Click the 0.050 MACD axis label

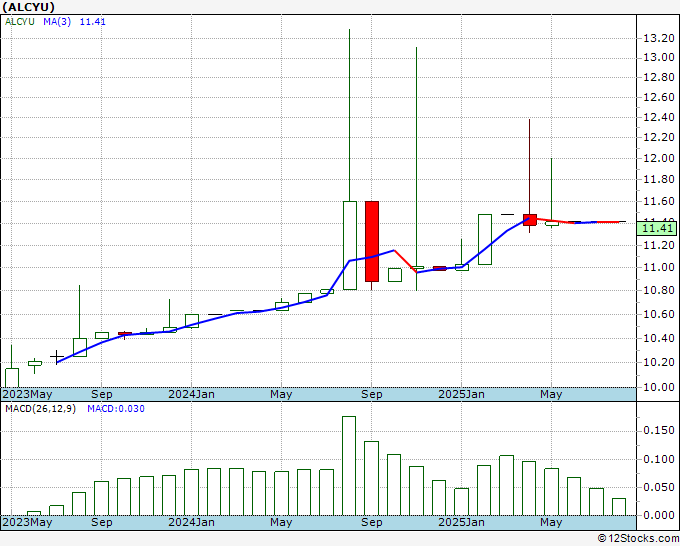pos(658,487)
